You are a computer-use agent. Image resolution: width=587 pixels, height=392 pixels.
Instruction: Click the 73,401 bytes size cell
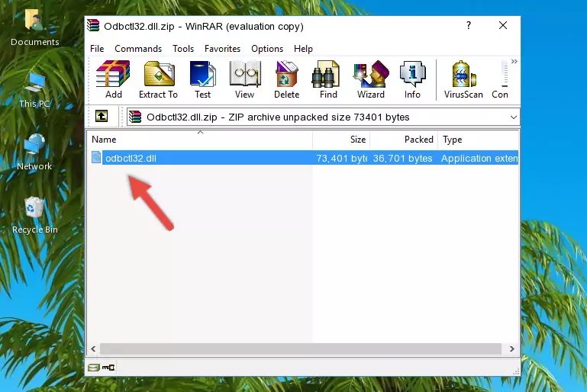point(341,158)
